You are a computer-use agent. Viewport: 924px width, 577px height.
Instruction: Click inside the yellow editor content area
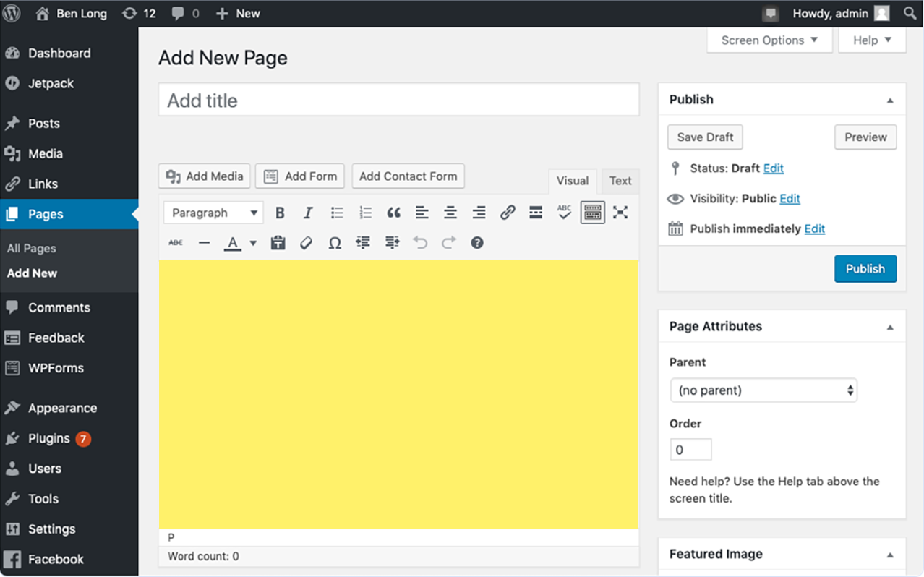(398, 395)
